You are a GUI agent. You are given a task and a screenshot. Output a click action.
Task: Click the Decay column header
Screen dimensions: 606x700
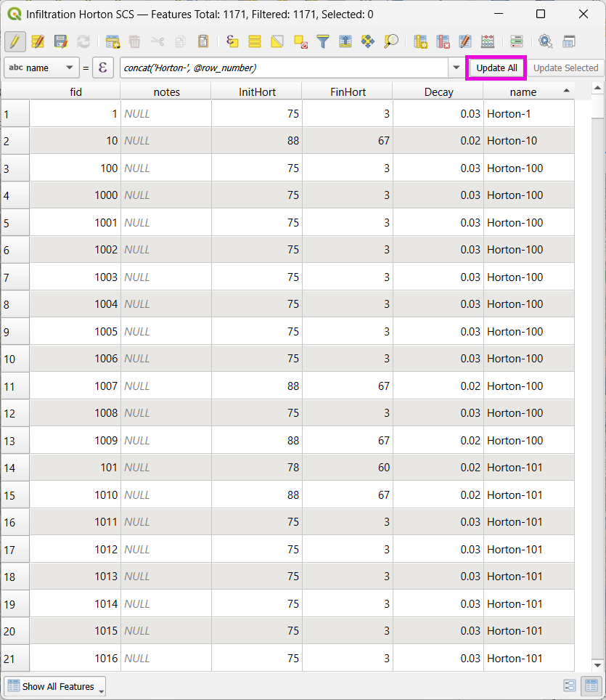pos(438,91)
